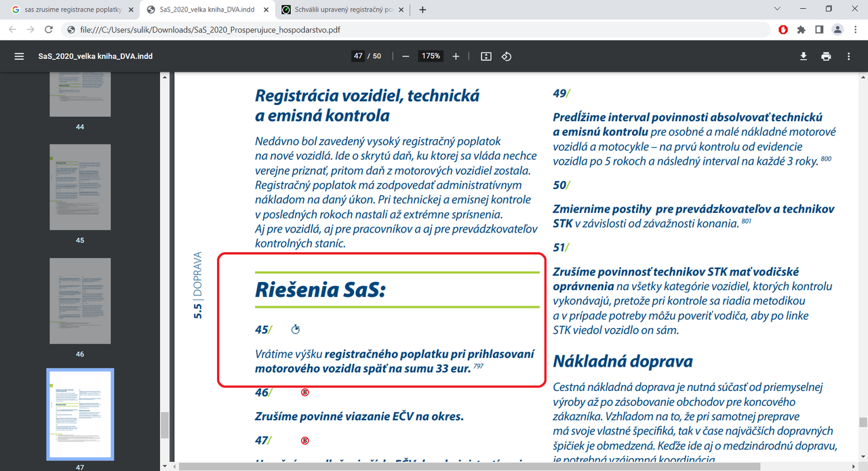Click the toolbar title SaS_2020_velka kniha_DVA.indd
Viewport: 868px width, 471px height.
point(96,56)
